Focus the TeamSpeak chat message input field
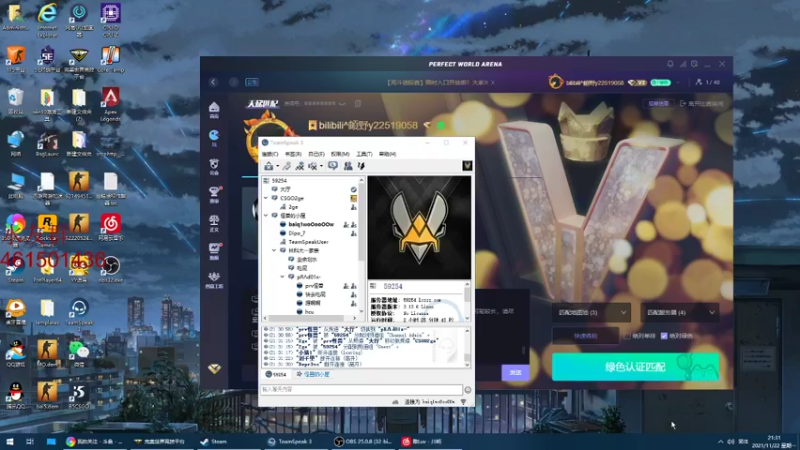The height and width of the screenshot is (450, 800). 361,390
